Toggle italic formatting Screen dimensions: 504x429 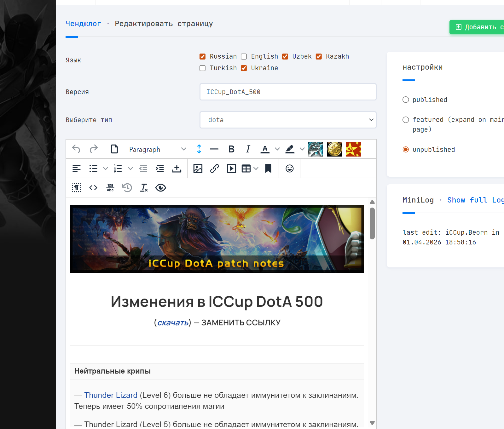point(248,149)
